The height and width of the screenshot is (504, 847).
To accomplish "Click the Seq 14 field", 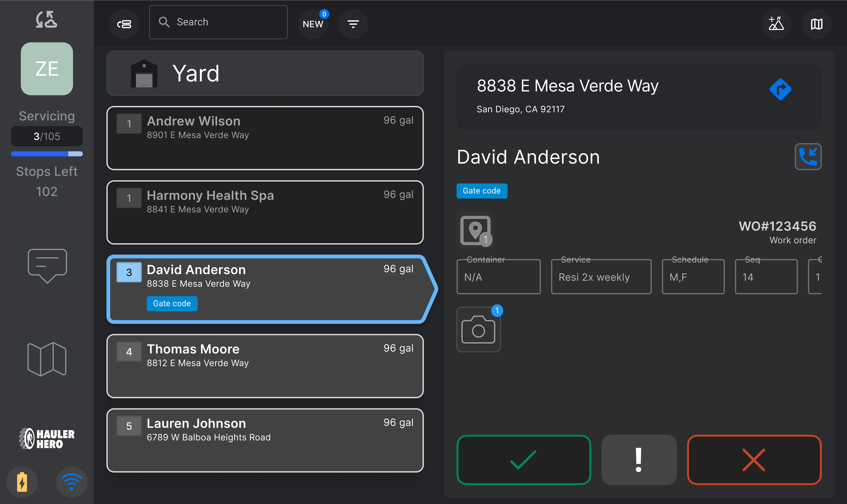I will tap(766, 276).
